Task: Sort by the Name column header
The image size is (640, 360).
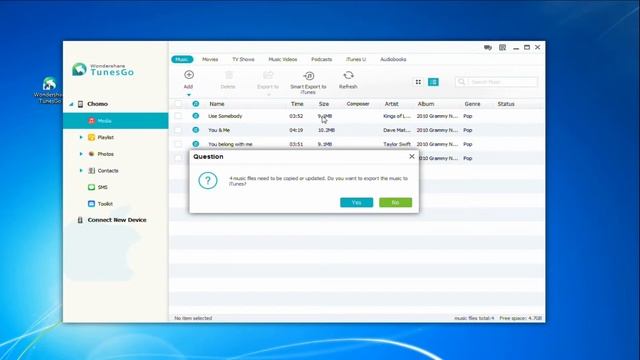Action: click(217, 104)
